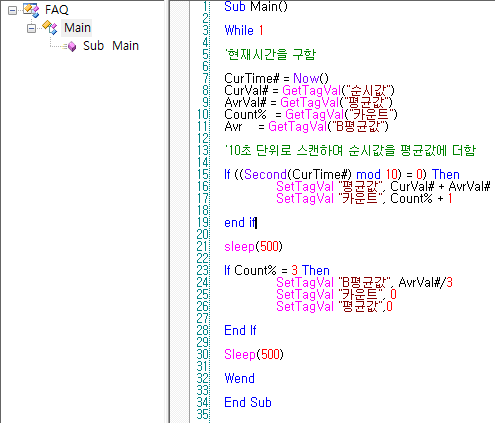The width and height of the screenshot is (495, 423).
Task: Collapse the Main tree node
Action: point(31,28)
